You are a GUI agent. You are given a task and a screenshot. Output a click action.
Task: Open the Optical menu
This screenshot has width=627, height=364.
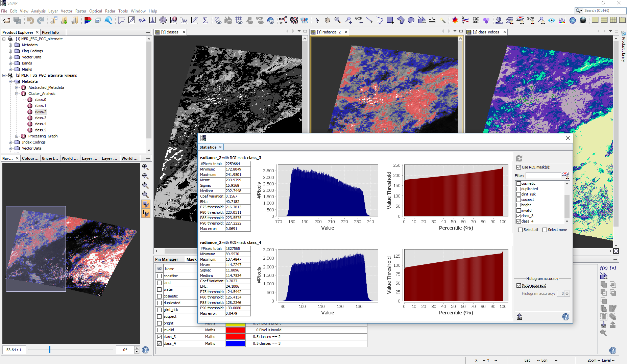tap(96, 11)
